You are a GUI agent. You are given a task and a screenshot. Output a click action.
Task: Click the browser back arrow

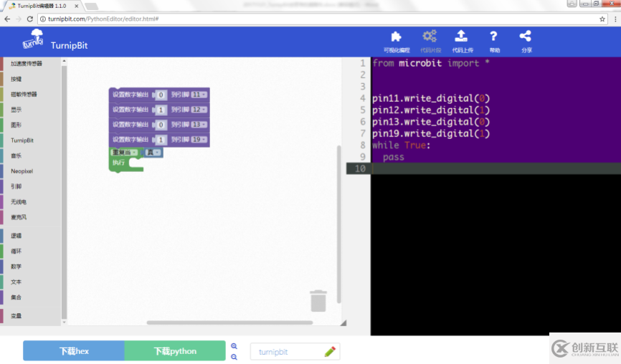7,19
